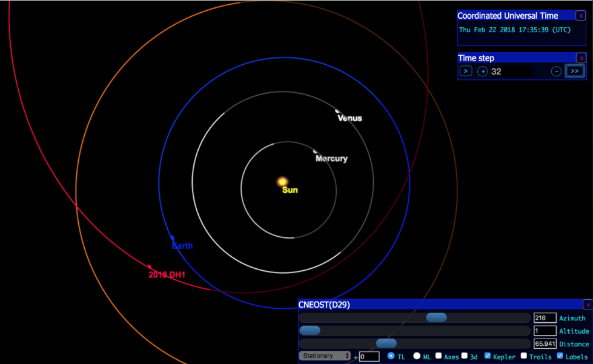The height and width of the screenshot is (364, 593).
Task: Click the time step value field showing 32
Action: point(511,71)
